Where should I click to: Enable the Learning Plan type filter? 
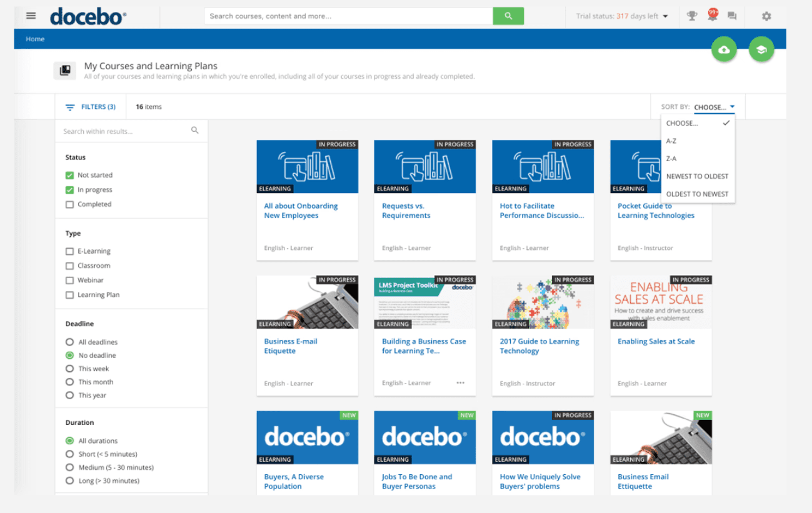coord(69,295)
